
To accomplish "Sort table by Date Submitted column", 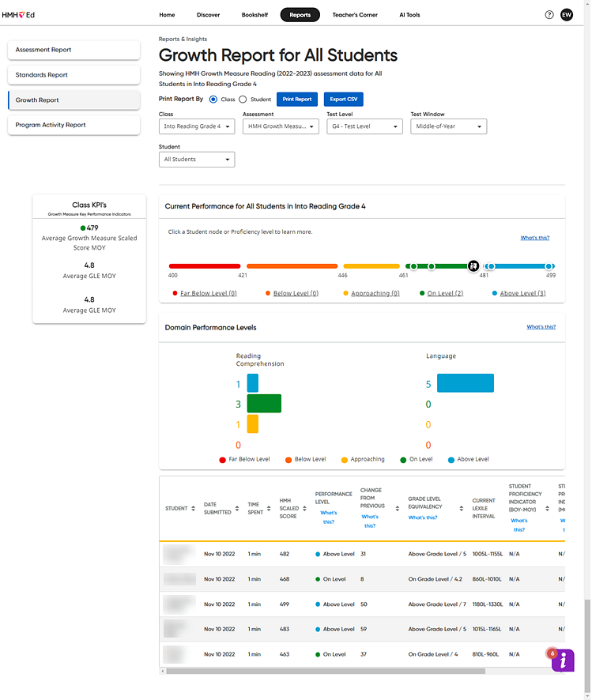I will pos(237,509).
